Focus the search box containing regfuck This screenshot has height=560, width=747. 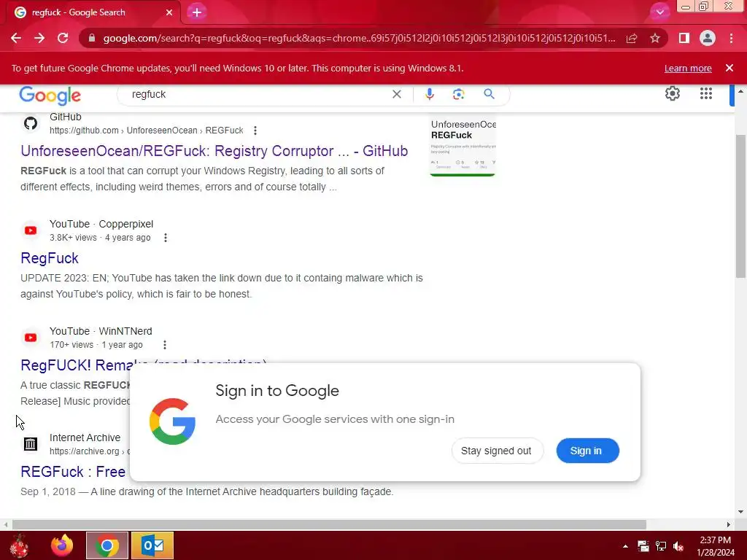point(258,94)
